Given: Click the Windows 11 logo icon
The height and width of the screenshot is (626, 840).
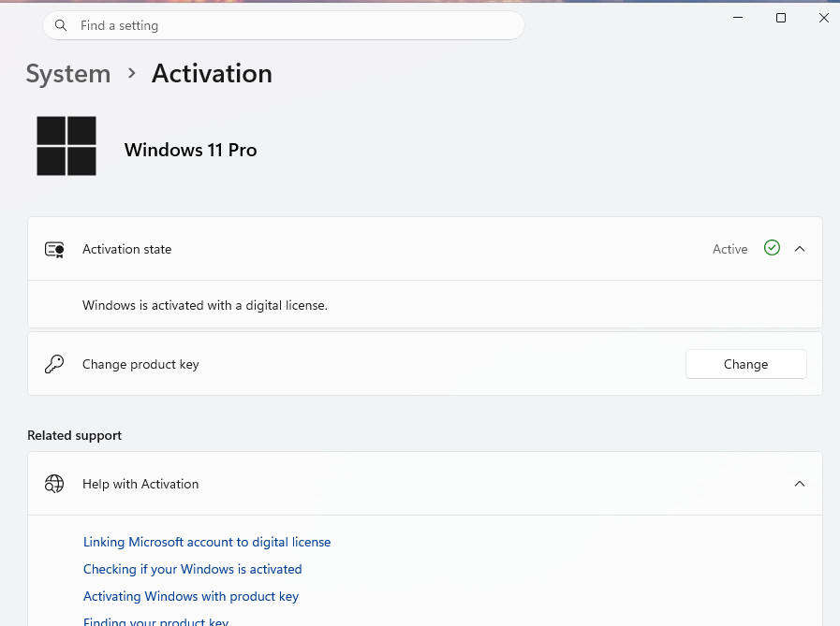Looking at the screenshot, I should pos(66,146).
